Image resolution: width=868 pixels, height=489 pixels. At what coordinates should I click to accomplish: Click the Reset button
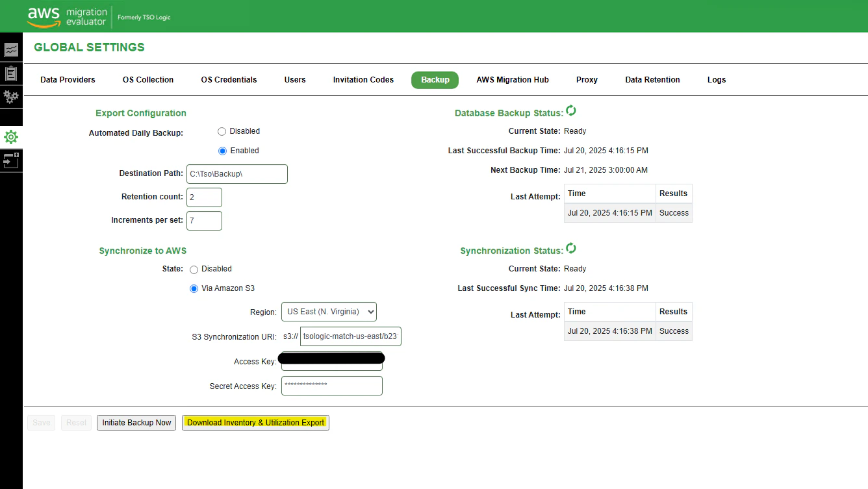[x=76, y=423]
